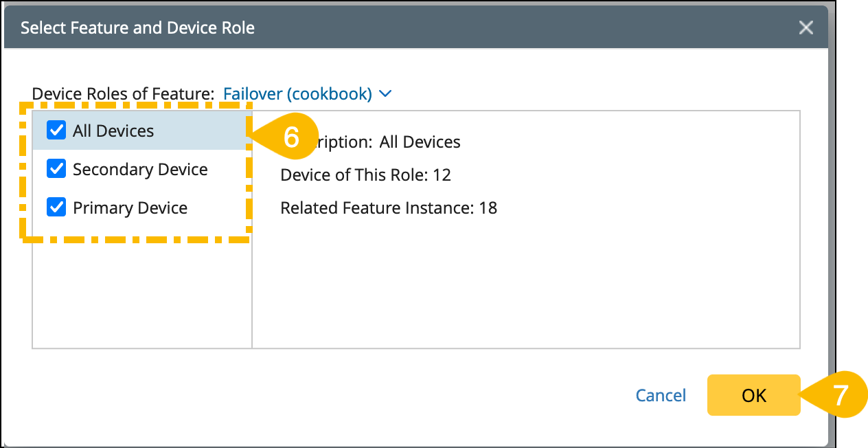Click the Device Roles of Feature label
This screenshot has height=448, width=868.
(124, 93)
